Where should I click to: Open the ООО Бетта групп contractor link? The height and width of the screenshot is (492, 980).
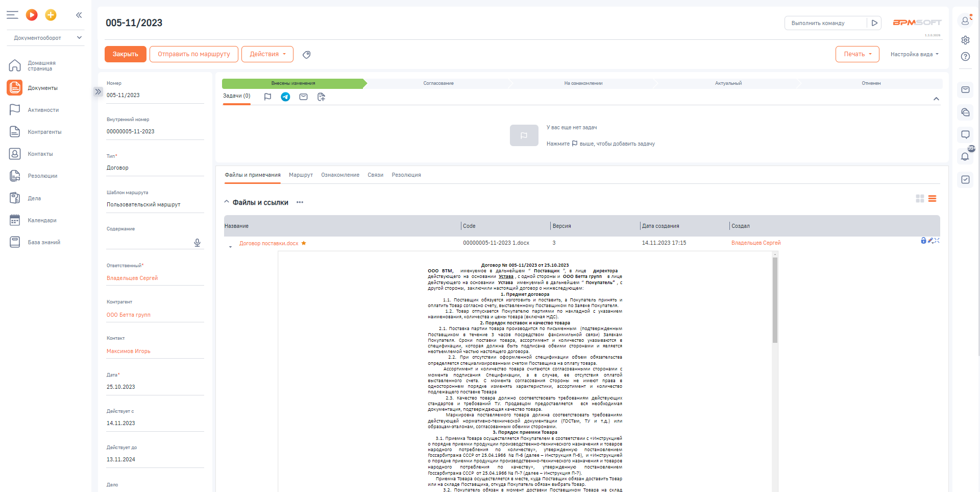129,315
